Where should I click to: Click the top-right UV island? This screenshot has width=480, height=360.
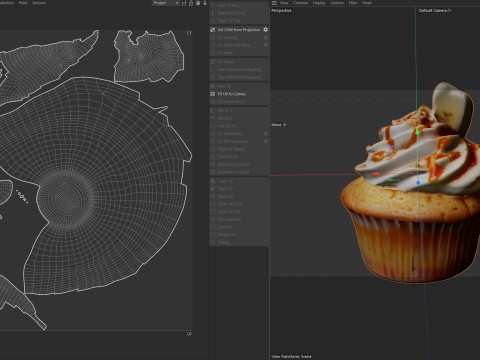point(149,56)
